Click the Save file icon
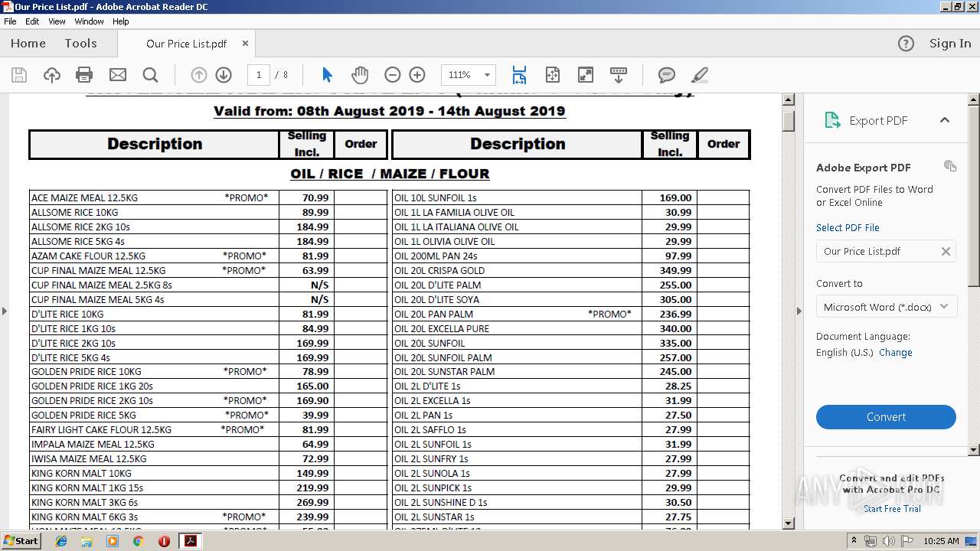The height and width of the screenshot is (551, 980). (x=19, y=75)
